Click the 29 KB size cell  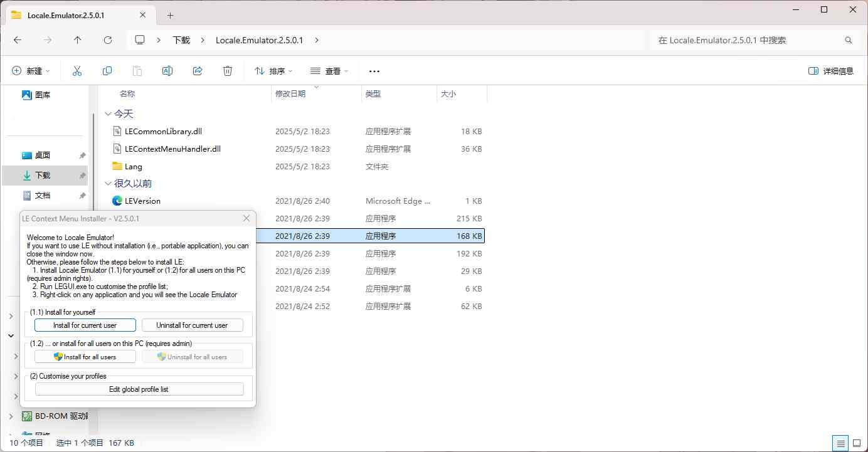pyautogui.click(x=471, y=271)
